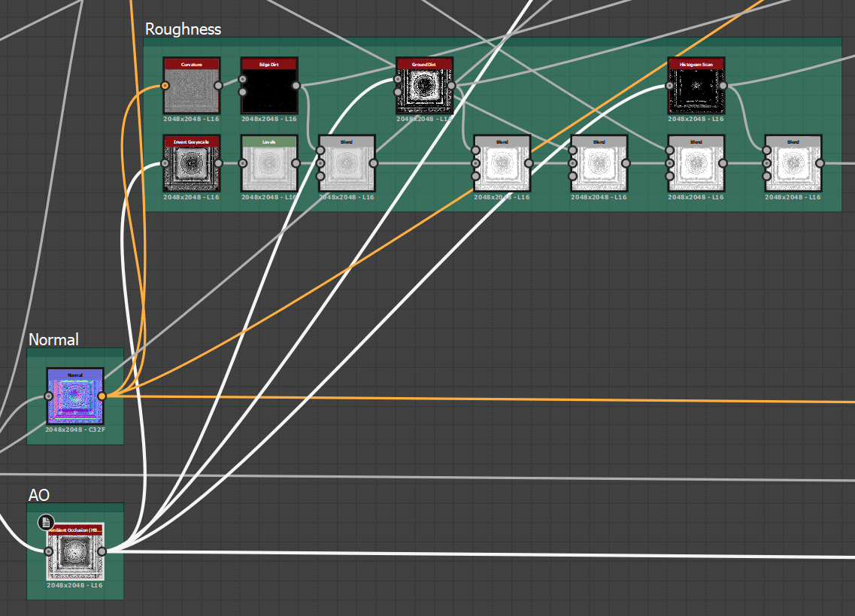Select the Curvature node
The height and width of the screenshot is (616, 855).
192,86
